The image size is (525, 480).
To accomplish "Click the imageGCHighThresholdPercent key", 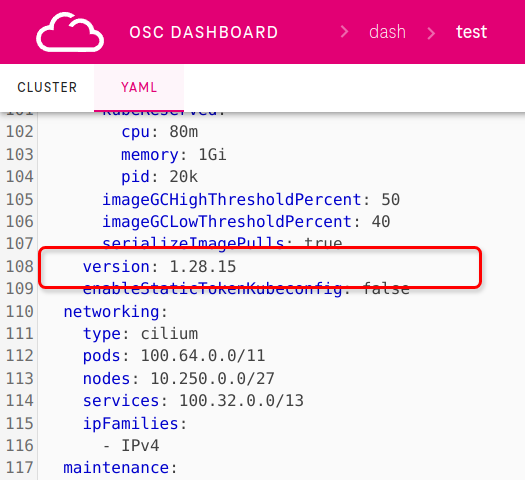I will [x=232, y=199].
